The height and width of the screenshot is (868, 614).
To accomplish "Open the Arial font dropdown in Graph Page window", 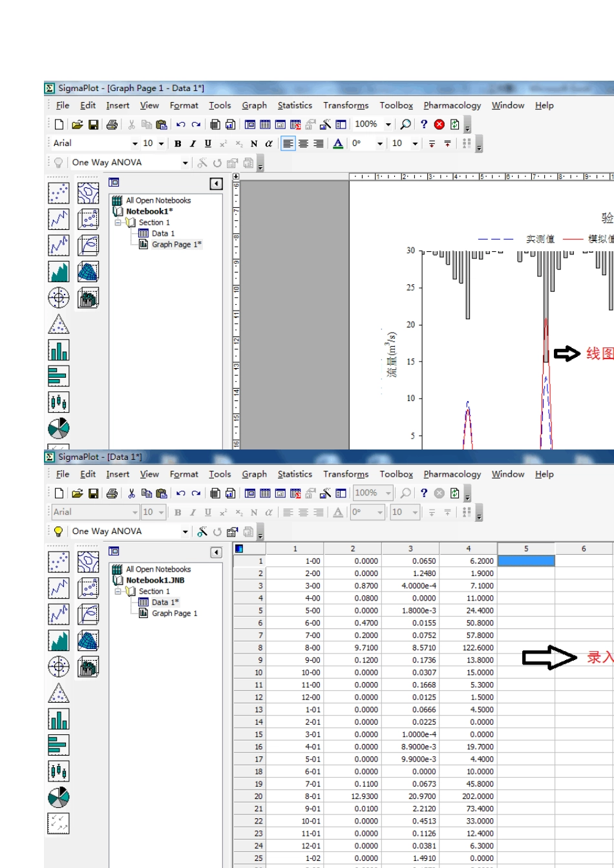I will [x=134, y=144].
